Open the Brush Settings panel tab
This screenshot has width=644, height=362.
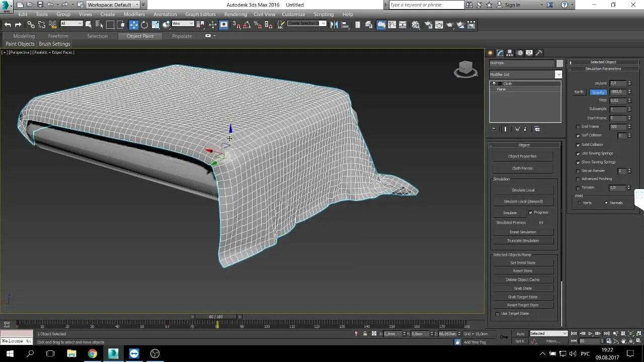[x=54, y=44]
